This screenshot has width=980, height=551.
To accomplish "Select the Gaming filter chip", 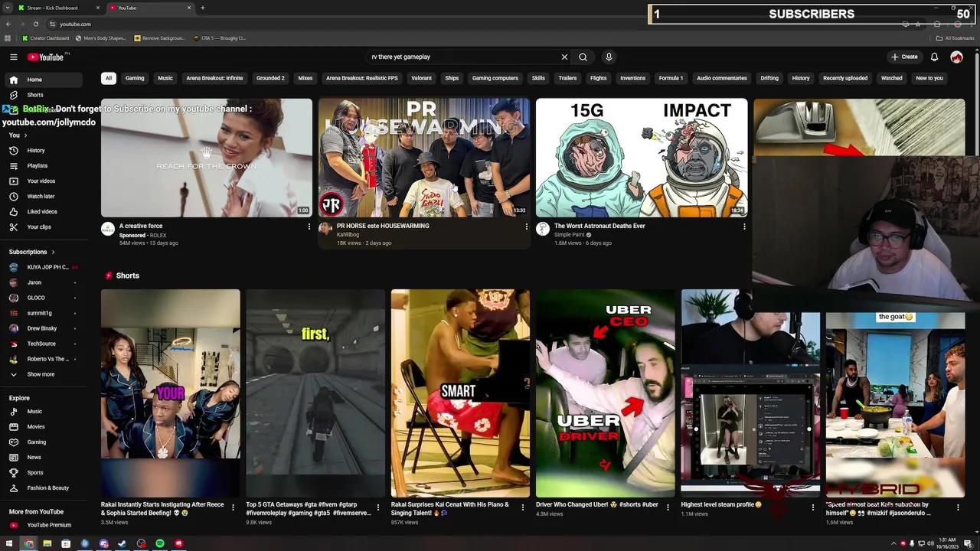I will click(x=135, y=78).
